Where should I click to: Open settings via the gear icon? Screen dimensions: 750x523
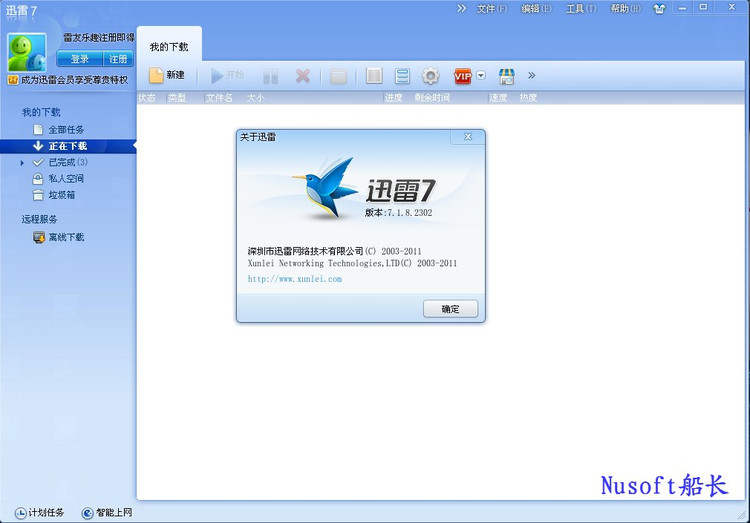[x=430, y=76]
